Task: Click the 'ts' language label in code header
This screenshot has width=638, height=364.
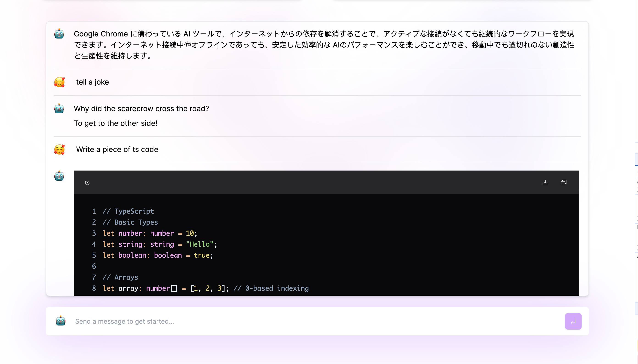Action: click(x=87, y=183)
